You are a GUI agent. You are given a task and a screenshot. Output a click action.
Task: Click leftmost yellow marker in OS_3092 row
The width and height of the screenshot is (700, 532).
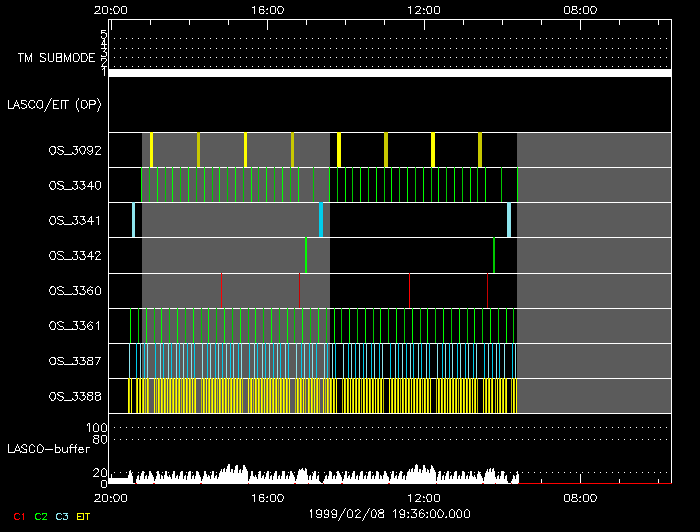click(151, 150)
